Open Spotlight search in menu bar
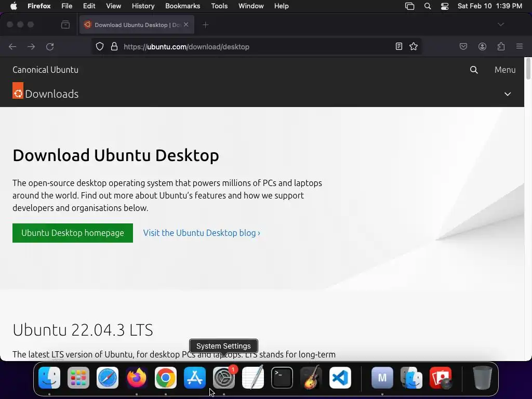The width and height of the screenshot is (532, 399). [x=428, y=6]
